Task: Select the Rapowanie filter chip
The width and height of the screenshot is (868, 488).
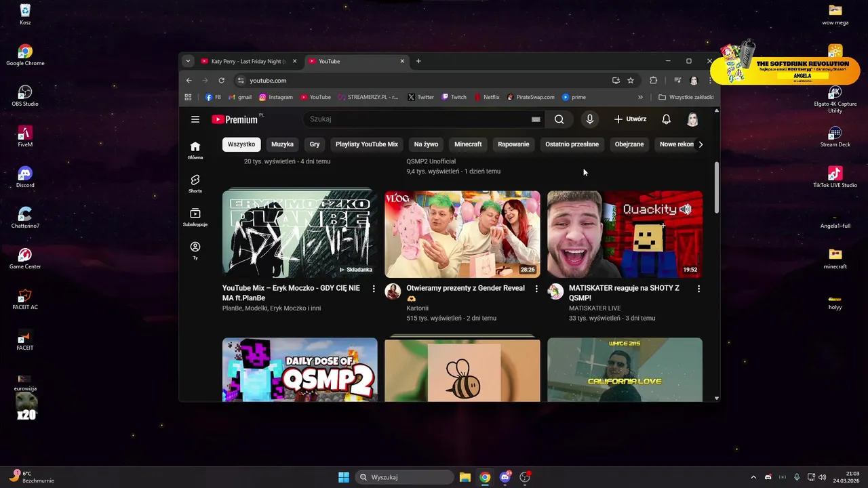Action: click(x=513, y=144)
